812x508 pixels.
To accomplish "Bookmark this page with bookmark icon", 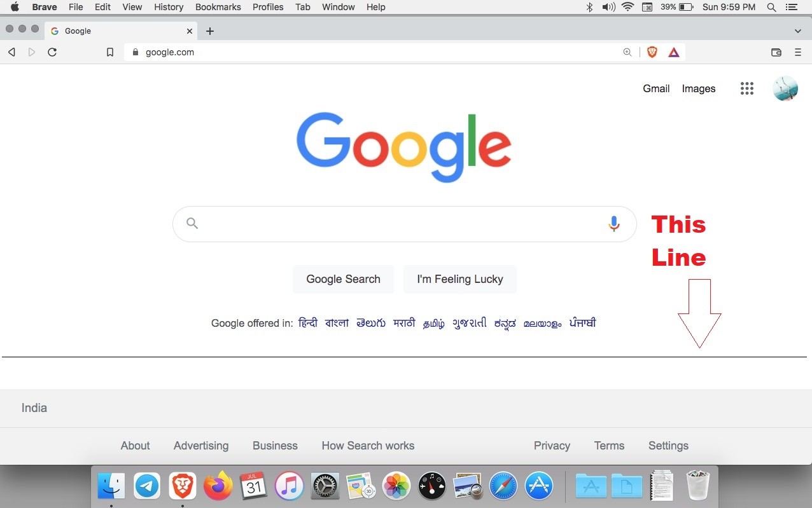I will pyautogui.click(x=110, y=52).
